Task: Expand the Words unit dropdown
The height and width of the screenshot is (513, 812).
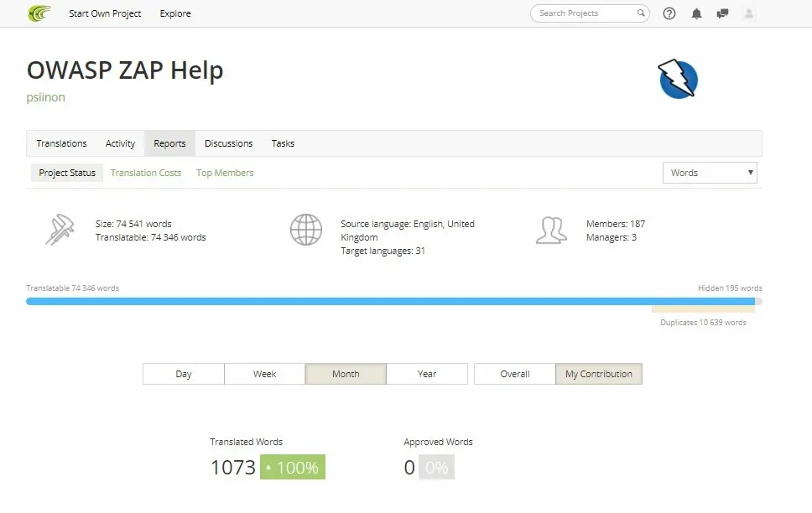Action: pyautogui.click(x=710, y=173)
